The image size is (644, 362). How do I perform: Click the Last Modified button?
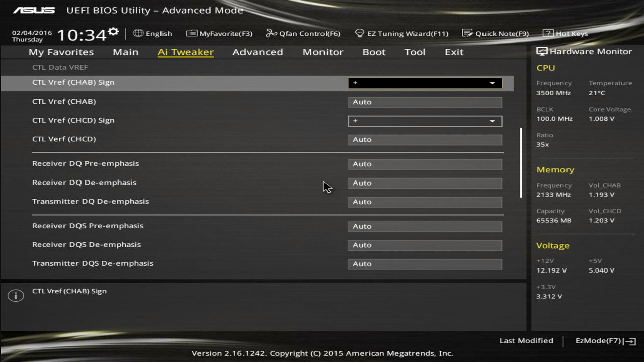[x=526, y=340]
